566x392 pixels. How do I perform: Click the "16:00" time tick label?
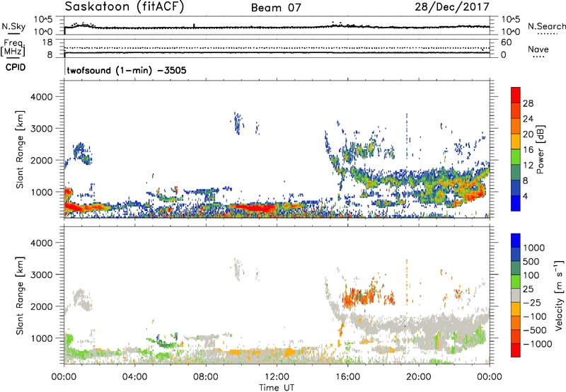pos(347,377)
